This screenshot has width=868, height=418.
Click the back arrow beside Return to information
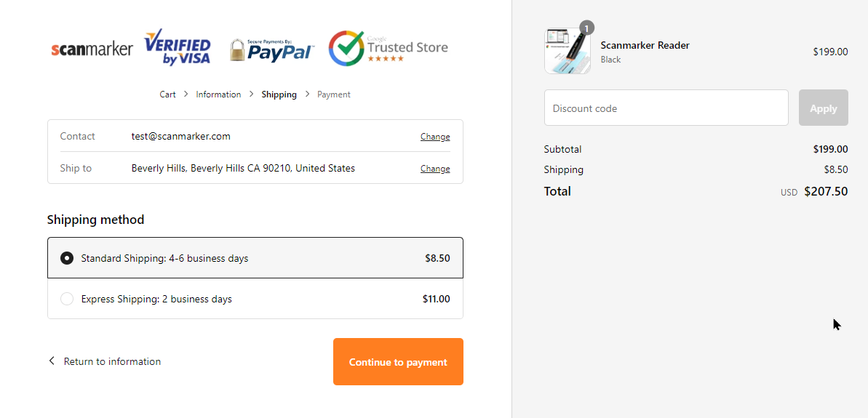coord(52,361)
